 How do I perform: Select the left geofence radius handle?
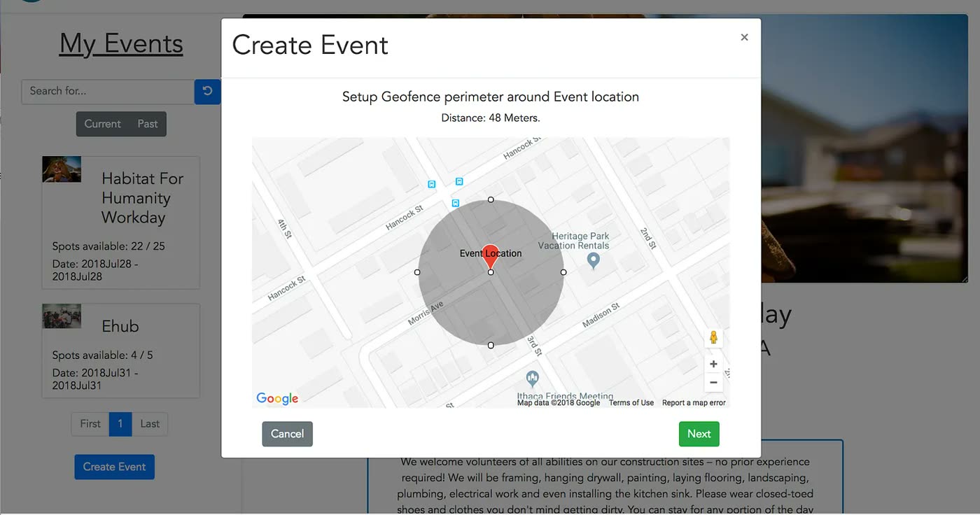[x=418, y=272]
